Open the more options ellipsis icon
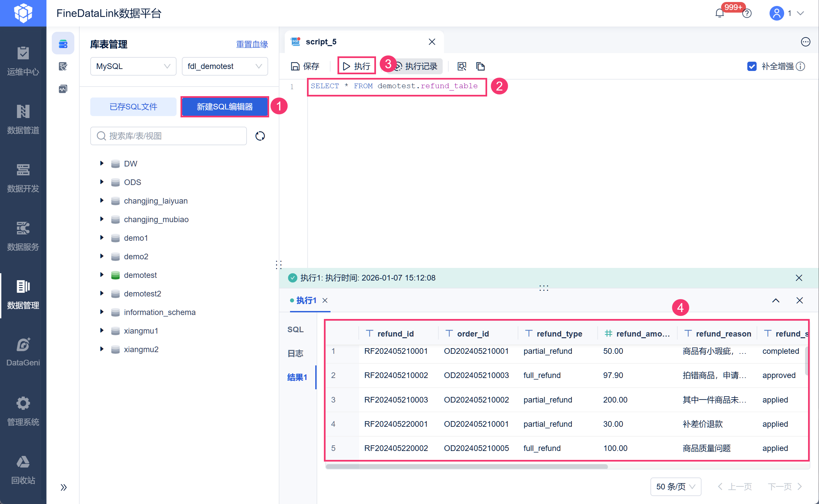Screen dimensions: 819x504 (805, 42)
